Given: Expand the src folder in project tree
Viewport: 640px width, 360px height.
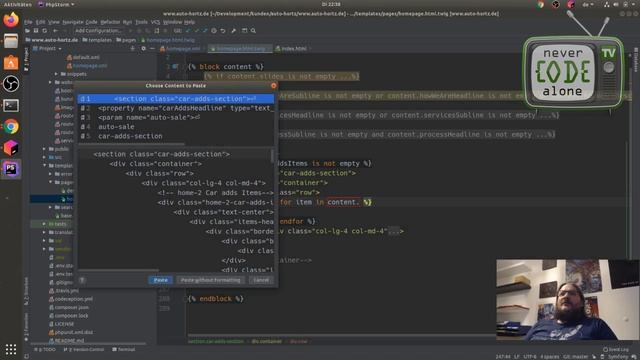Looking at the screenshot, I should (44, 157).
